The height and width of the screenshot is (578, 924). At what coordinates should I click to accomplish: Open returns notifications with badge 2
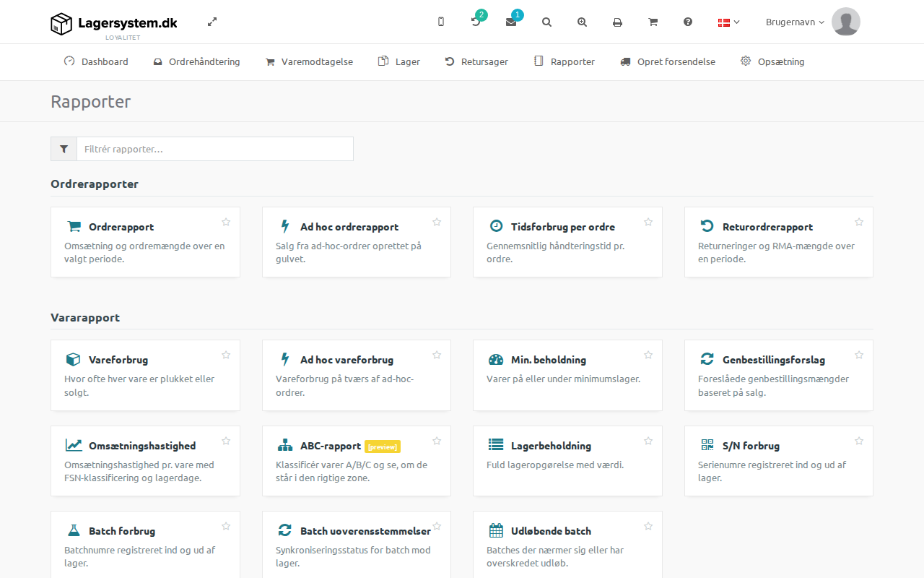pyautogui.click(x=476, y=22)
